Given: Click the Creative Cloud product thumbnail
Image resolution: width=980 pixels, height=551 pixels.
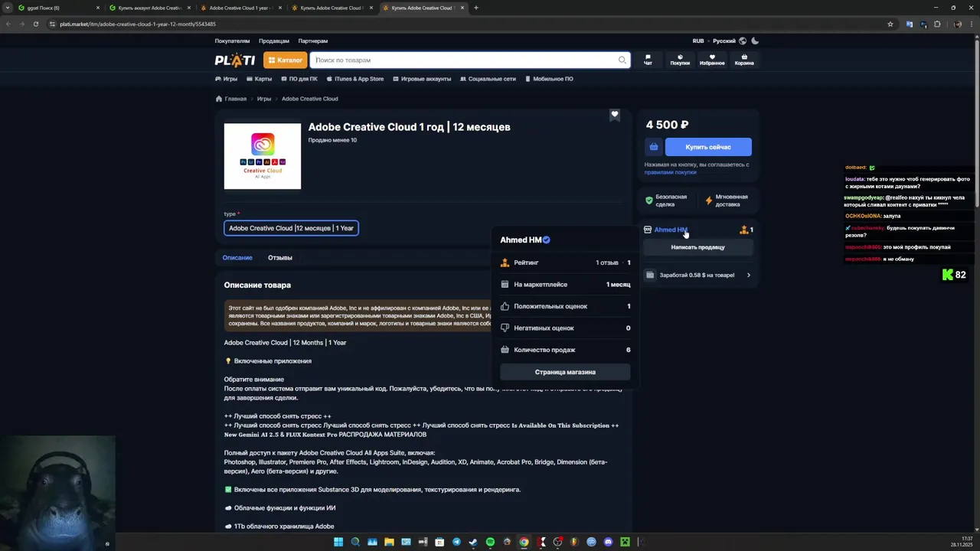Looking at the screenshot, I should coord(263,156).
